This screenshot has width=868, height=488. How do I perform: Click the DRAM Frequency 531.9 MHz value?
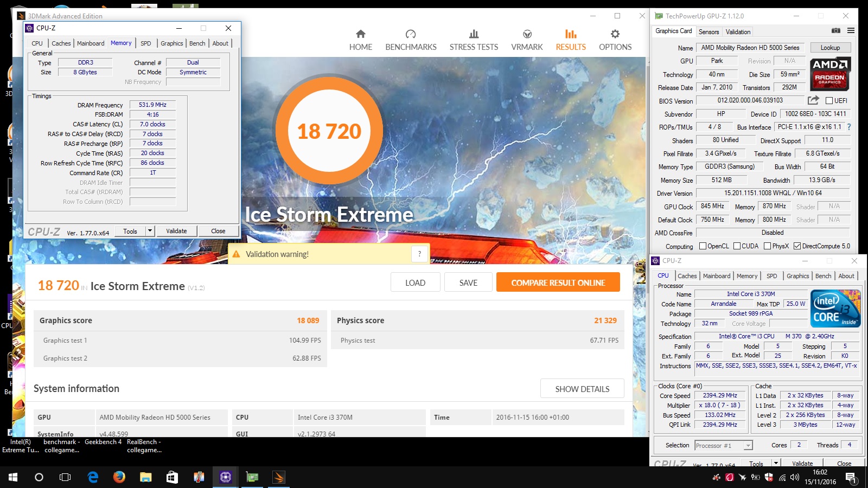(152, 105)
